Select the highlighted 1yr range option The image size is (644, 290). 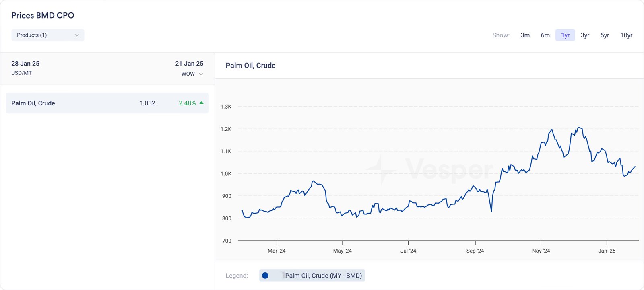point(565,35)
